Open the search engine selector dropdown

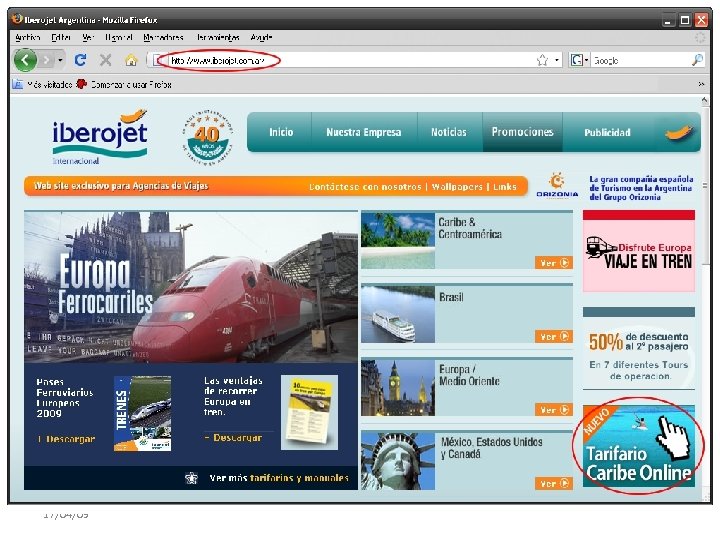point(579,60)
